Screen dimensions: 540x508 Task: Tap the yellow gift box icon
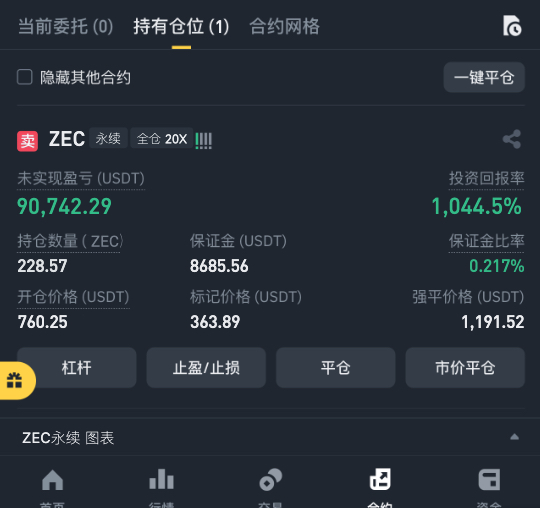(14, 381)
